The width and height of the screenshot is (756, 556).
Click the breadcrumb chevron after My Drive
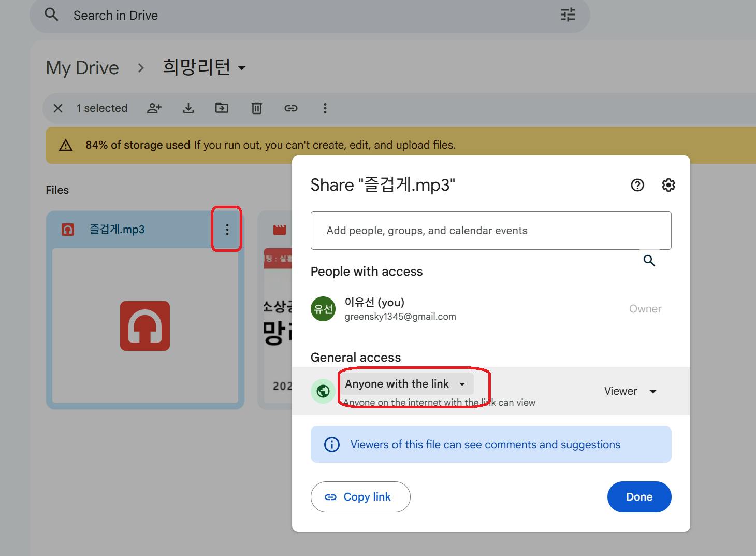(141, 68)
